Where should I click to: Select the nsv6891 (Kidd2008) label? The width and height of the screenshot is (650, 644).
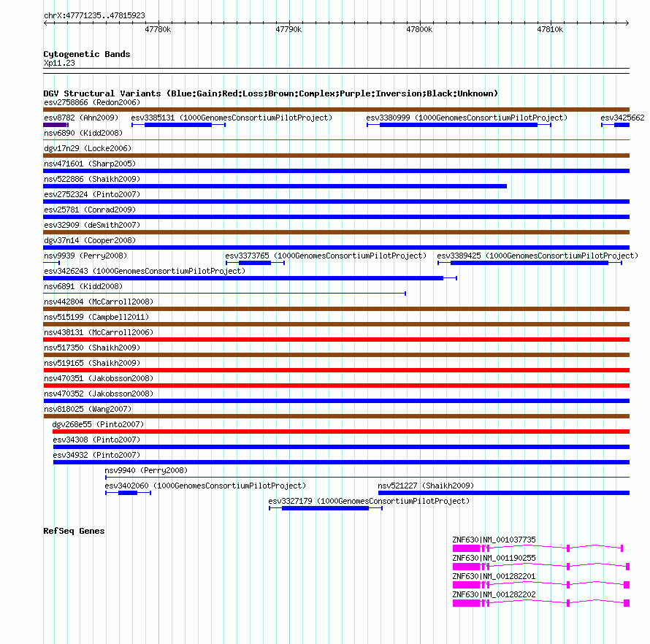coord(83,286)
